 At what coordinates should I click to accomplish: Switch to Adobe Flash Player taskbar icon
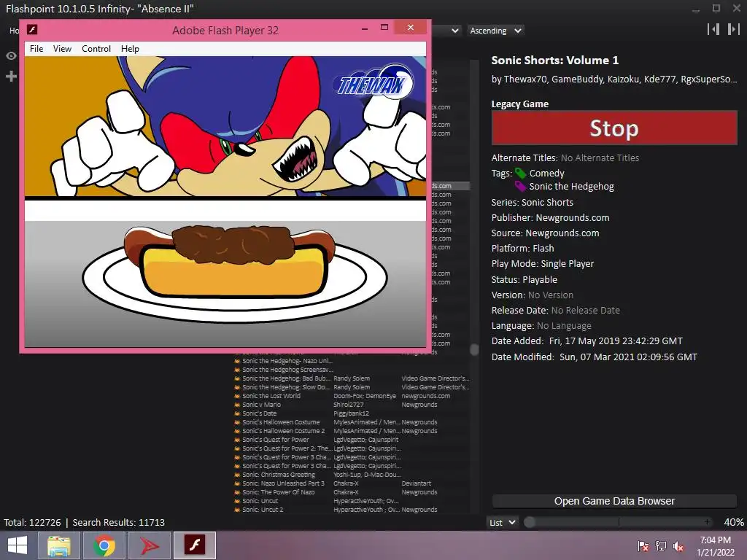(x=194, y=545)
